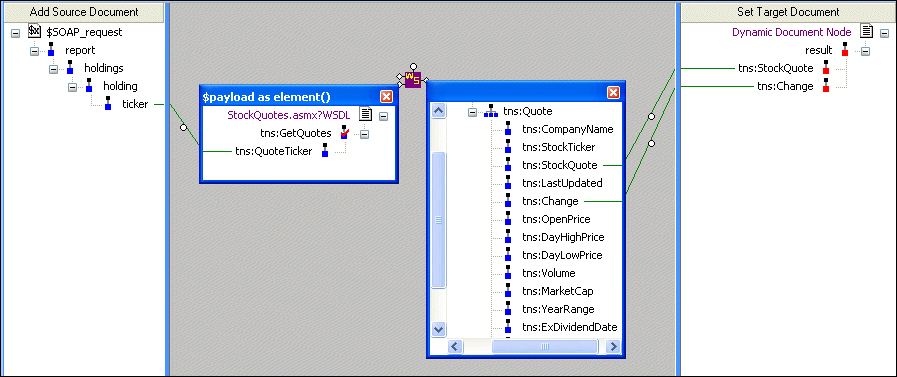Viewport: 897px width, 377px height.
Task: Click the StockQuotes.asmx?WSDL document icon
Action: tap(366, 114)
